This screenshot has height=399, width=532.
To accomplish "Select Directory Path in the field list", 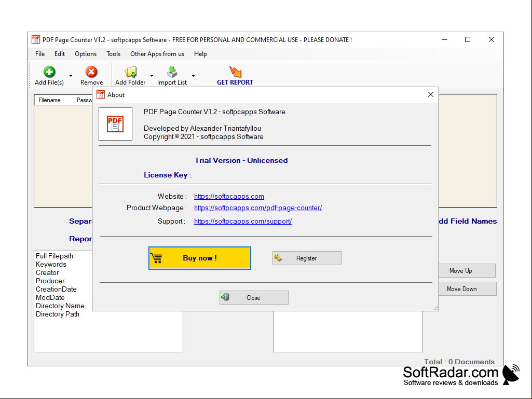I will click(x=58, y=314).
